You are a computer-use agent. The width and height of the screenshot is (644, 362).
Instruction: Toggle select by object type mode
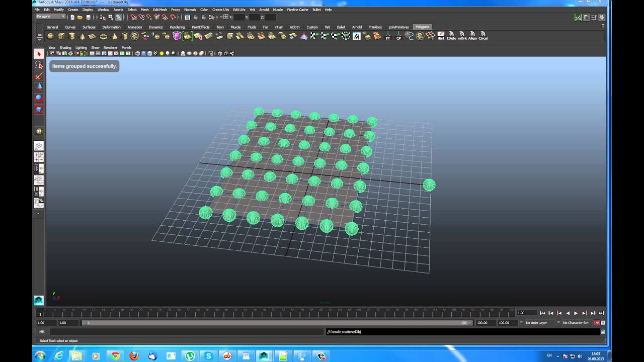[x=110, y=17]
